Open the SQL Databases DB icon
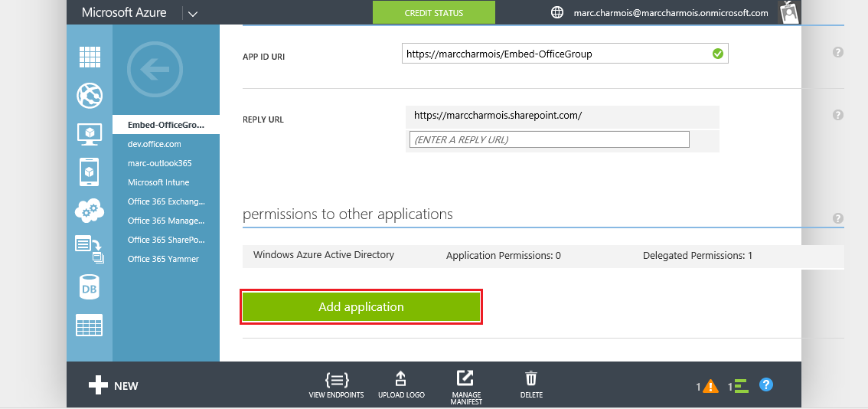Image resolution: width=868 pixels, height=409 pixels. pyautogui.click(x=90, y=288)
